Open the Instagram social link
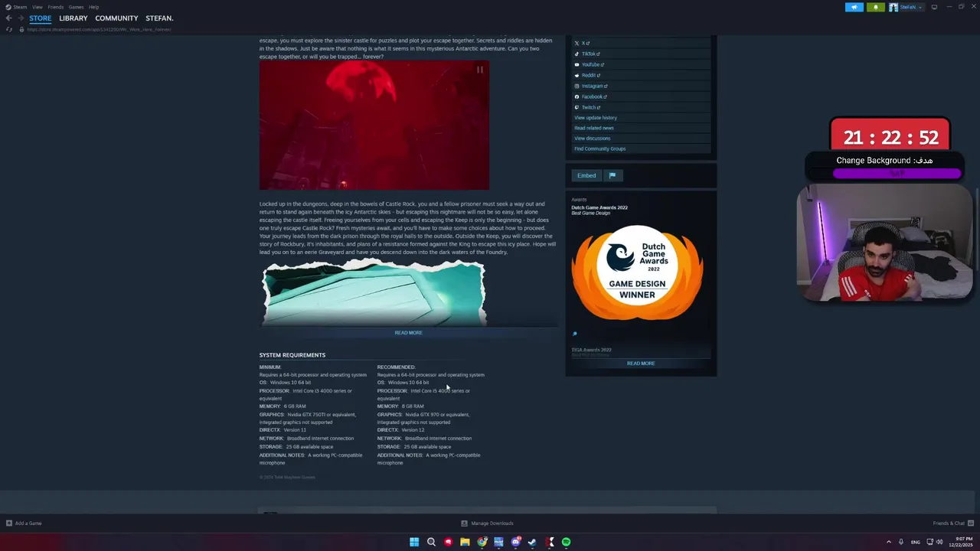Screen dimensions: 980x551 pyautogui.click(x=590, y=86)
